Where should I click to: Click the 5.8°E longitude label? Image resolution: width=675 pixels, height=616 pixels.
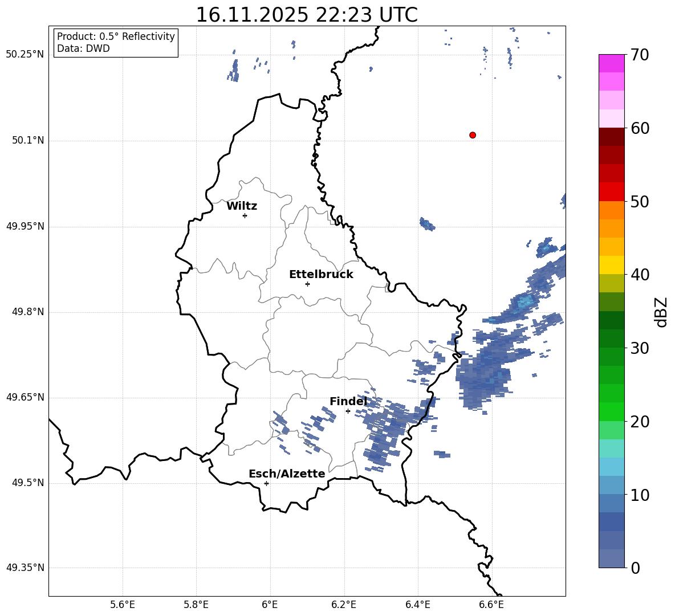196,605
